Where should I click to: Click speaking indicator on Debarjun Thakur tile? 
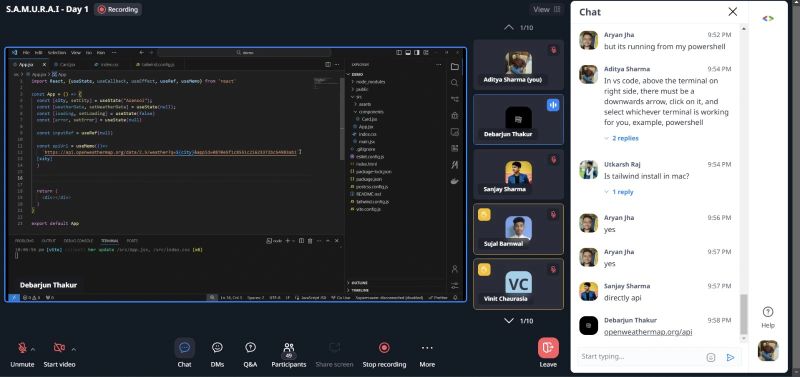pyautogui.click(x=553, y=105)
